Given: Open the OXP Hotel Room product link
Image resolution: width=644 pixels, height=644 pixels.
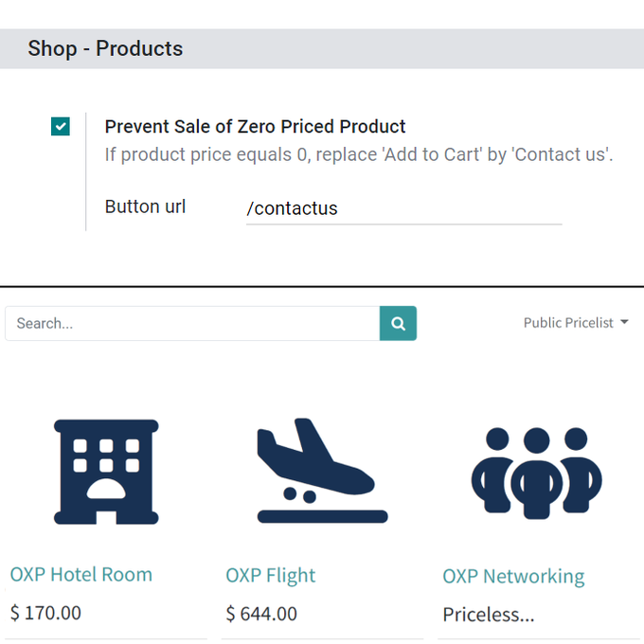Looking at the screenshot, I should 81,574.
